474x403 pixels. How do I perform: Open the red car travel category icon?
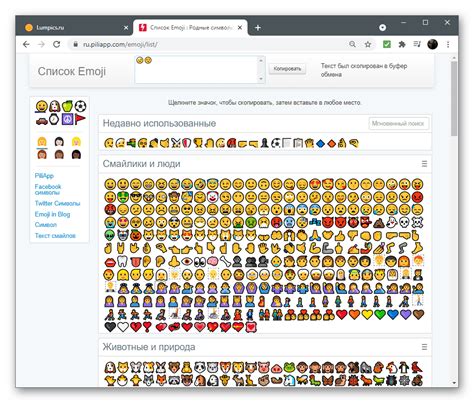pos(42,120)
